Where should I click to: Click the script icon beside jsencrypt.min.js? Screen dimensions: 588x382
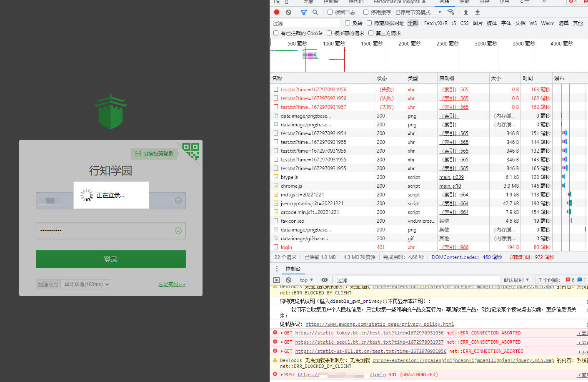[x=276, y=204]
